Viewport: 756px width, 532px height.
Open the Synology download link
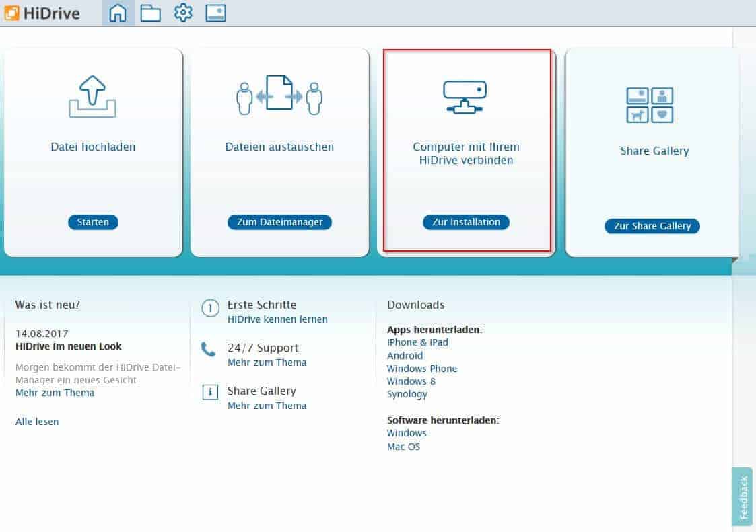[407, 394]
